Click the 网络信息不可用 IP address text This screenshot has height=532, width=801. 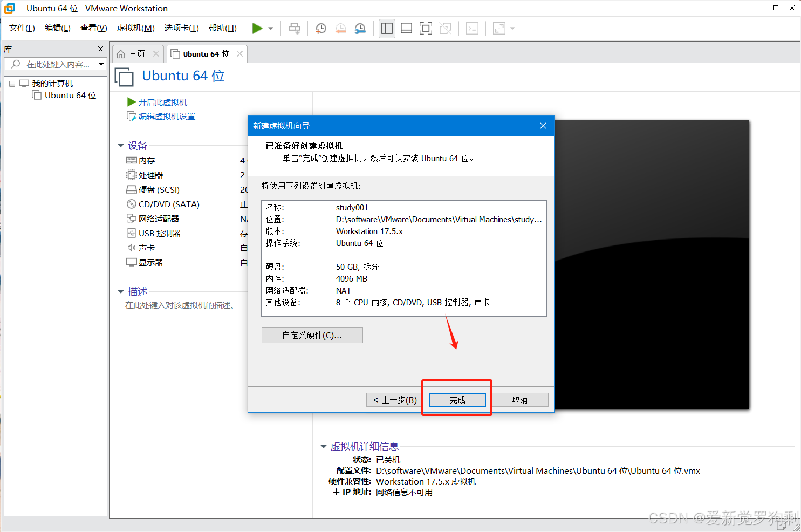(404, 492)
